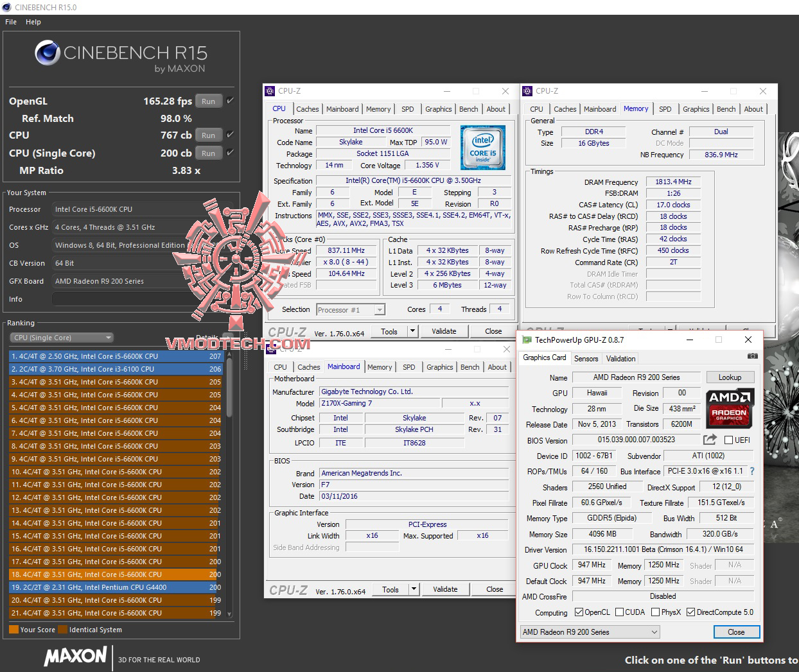Open the SPD tab in the Mainboard CPU-Z window
799x672 pixels.
[409, 367]
